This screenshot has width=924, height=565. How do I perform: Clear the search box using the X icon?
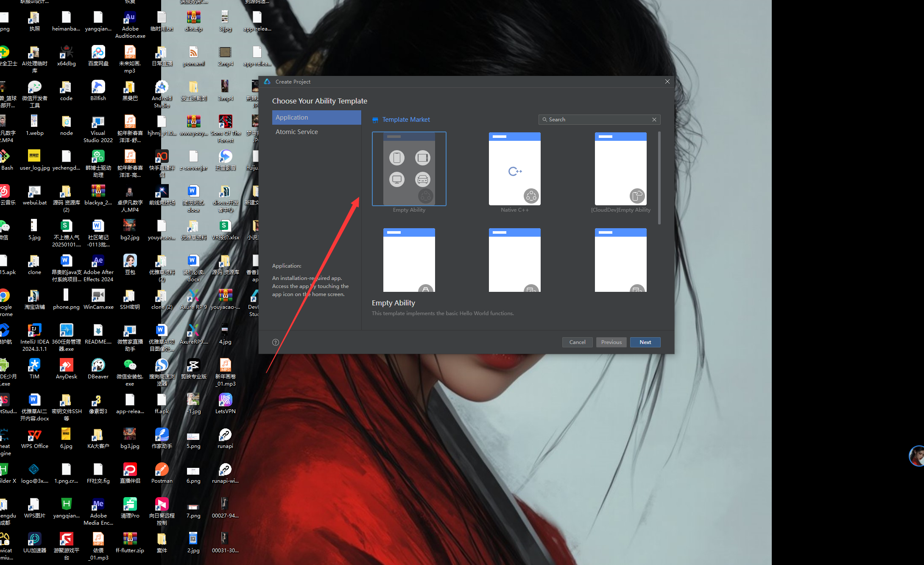click(x=654, y=119)
